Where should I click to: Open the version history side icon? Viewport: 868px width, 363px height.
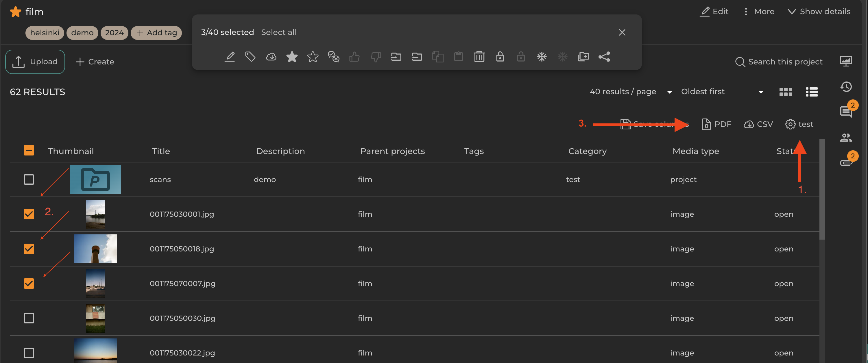846,87
